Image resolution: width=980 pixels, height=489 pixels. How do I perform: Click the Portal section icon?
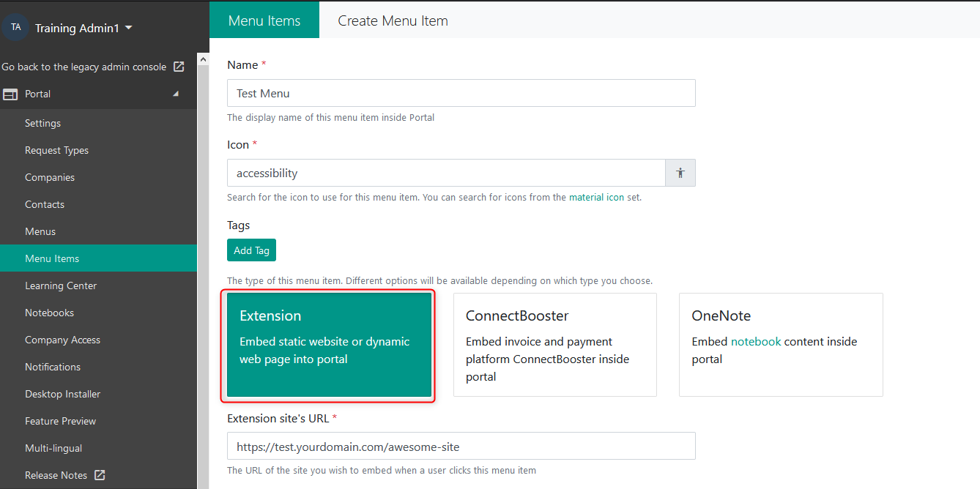pyautogui.click(x=10, y=94)
